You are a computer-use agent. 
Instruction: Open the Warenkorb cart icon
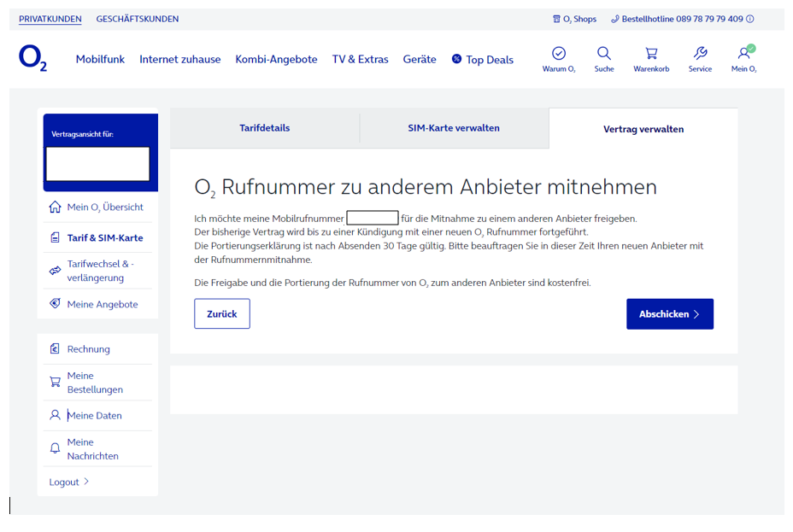click(651, 54)
